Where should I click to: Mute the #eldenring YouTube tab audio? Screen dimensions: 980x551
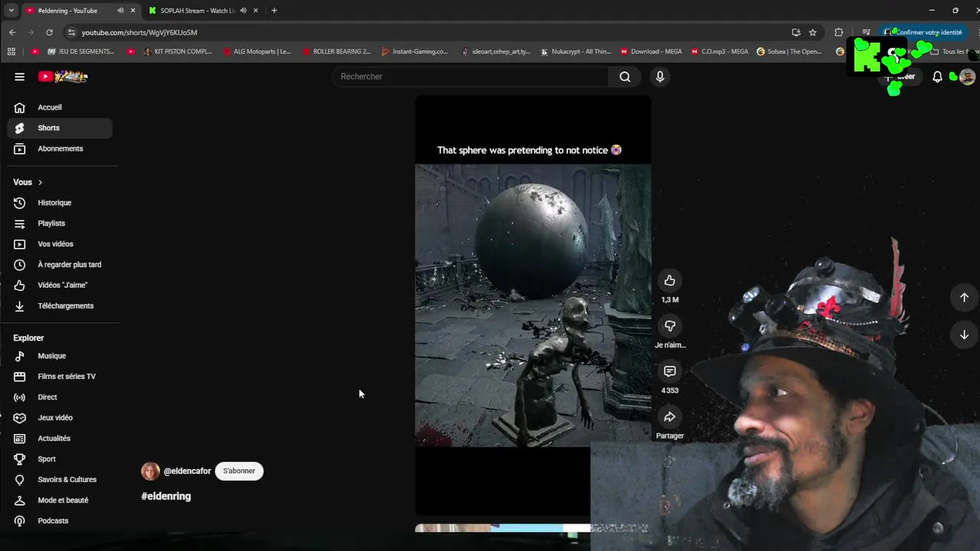coord(120,11)
